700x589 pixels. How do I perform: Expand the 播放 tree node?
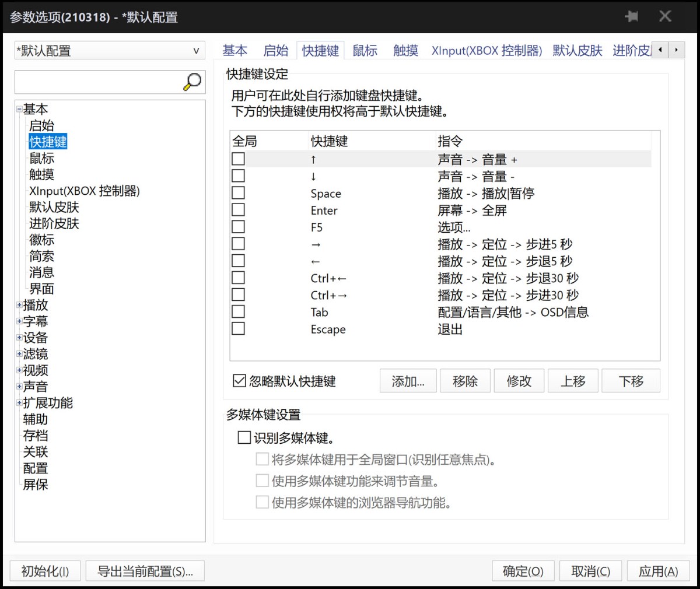coord(19,305)
